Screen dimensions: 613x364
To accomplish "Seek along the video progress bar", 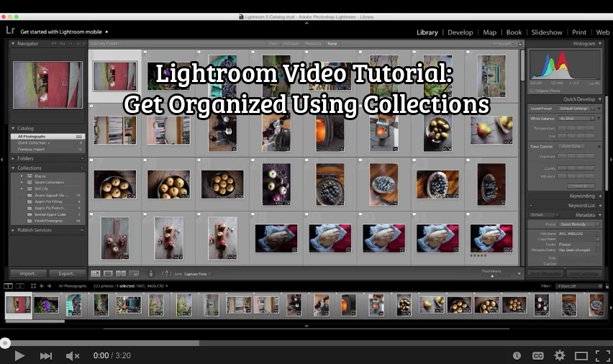I will (x=306, y=343).
